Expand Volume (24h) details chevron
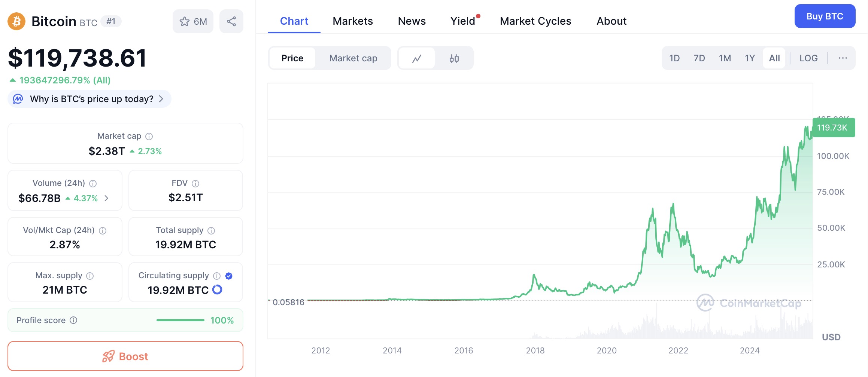Image resolution: width=868 pixels, height=377 pixels. pos(107,198)
